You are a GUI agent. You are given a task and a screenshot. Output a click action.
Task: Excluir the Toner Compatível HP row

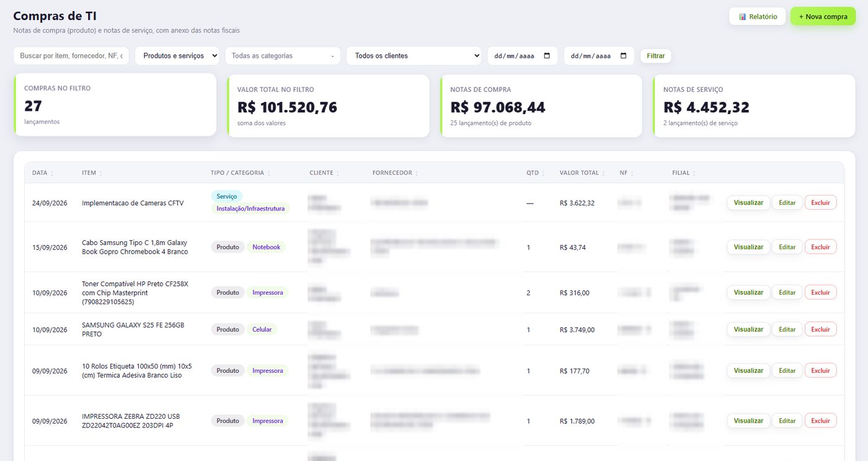tap(820, 292)
